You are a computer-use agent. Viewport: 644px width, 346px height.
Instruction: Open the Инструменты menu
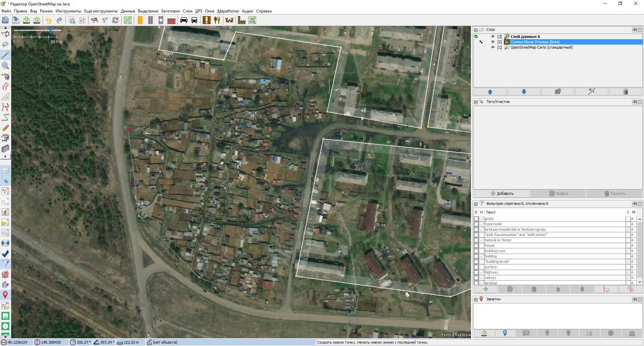(x=68, y=11)
